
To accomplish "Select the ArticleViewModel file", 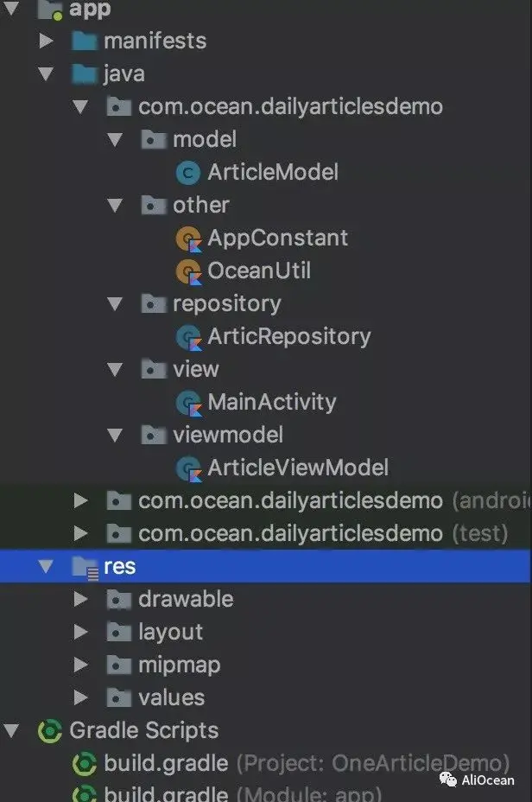I will (x=297, y=468).
